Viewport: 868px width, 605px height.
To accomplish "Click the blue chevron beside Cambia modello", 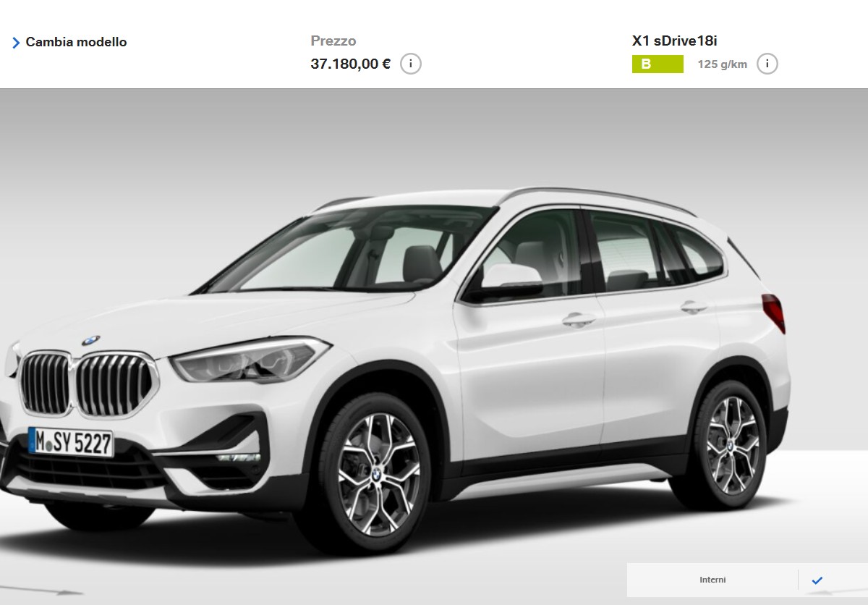I will [x=16, y=43].
